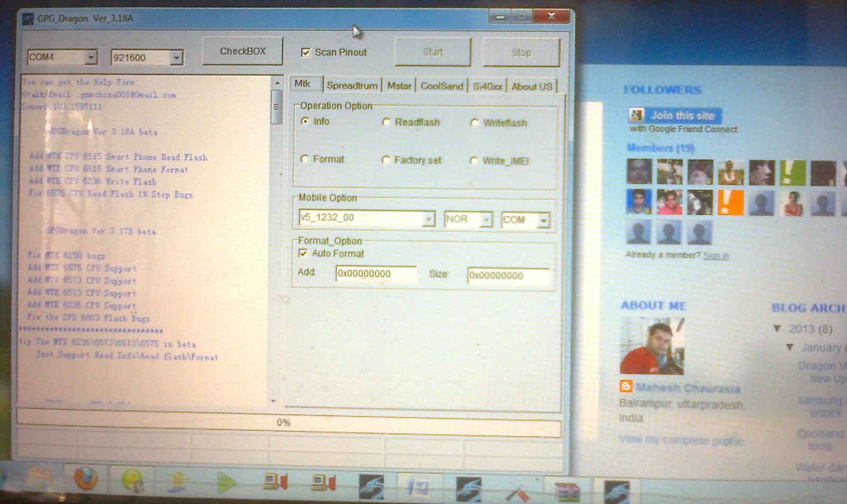Click the Size value input field

click(508, 276)
